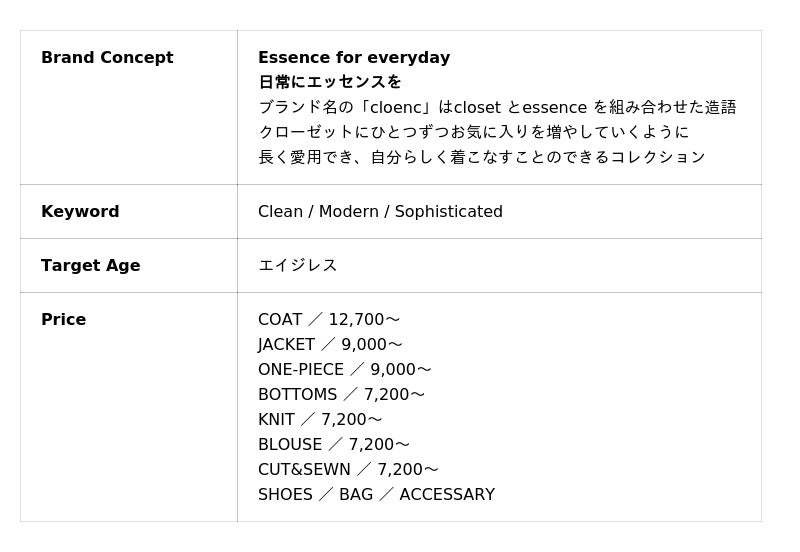Click the BLOUSE 7,200 price line
800x552 pixels.
tap(333, 445)
